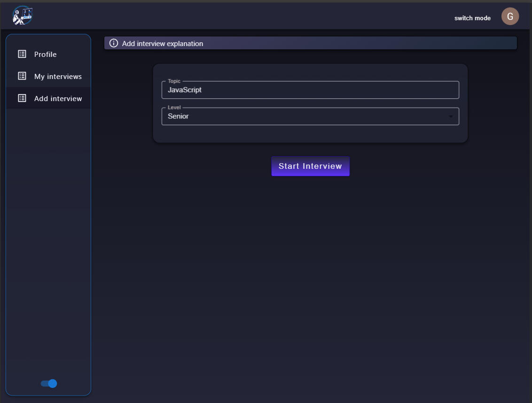The image size is (532, 403).
Task: Click the info icon next to interview explanation
Action: 113,43
